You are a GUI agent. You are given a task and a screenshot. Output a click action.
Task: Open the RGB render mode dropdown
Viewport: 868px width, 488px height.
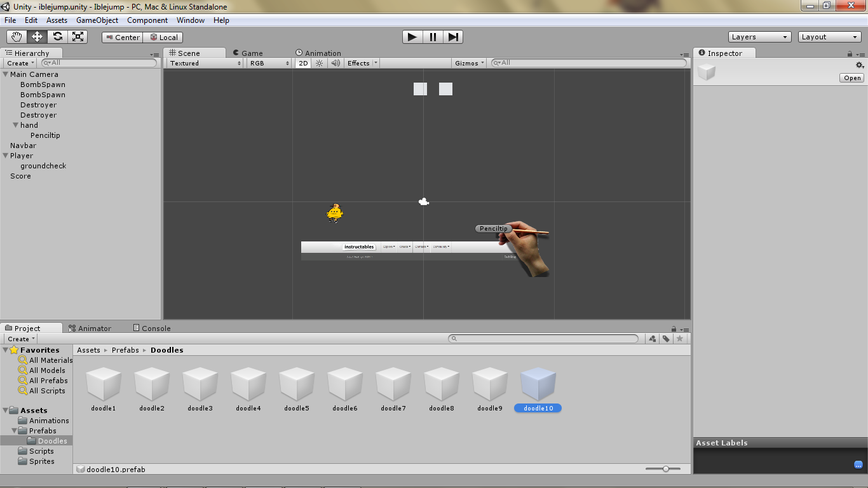point(269,63)
